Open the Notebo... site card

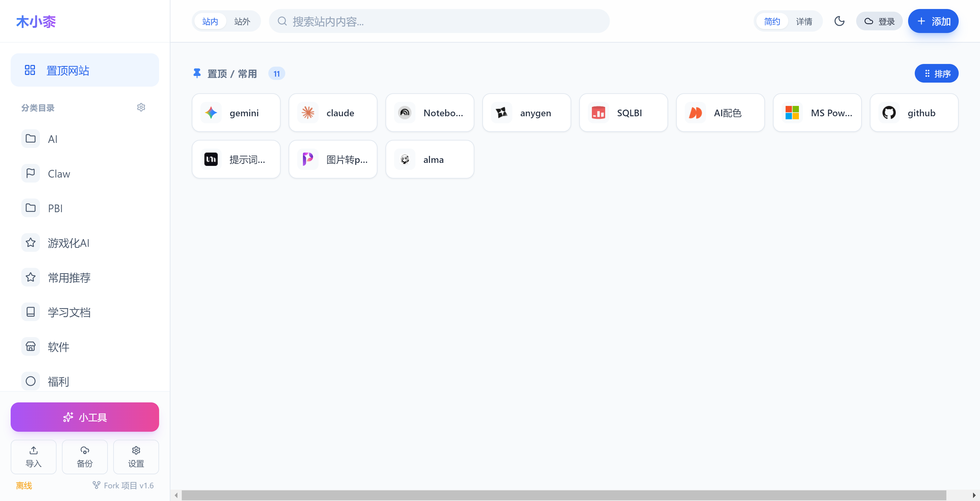point(429,113)
